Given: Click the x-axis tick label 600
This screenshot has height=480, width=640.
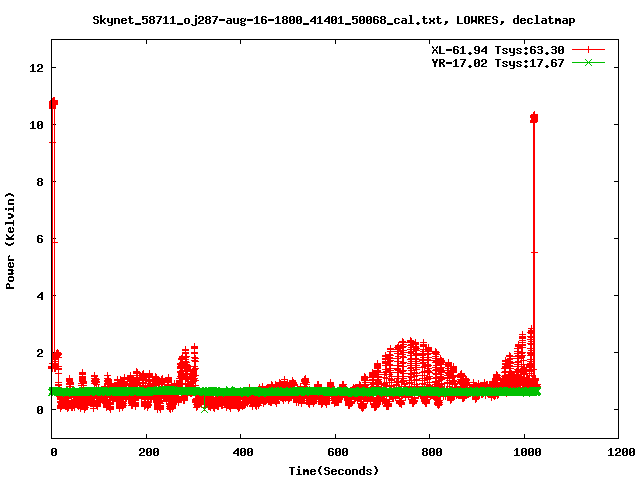Looking at the screenshot, I should point(338,452).
